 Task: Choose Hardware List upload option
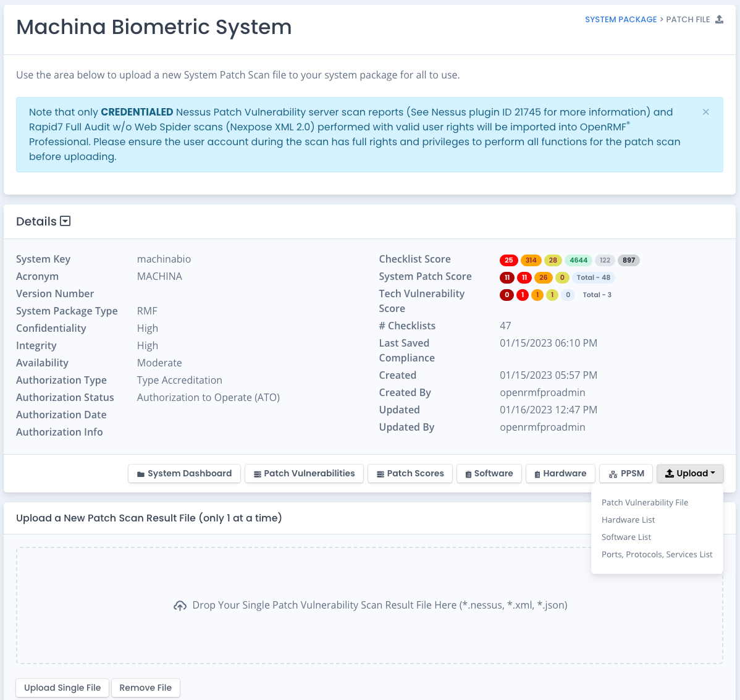click(628, 520)
